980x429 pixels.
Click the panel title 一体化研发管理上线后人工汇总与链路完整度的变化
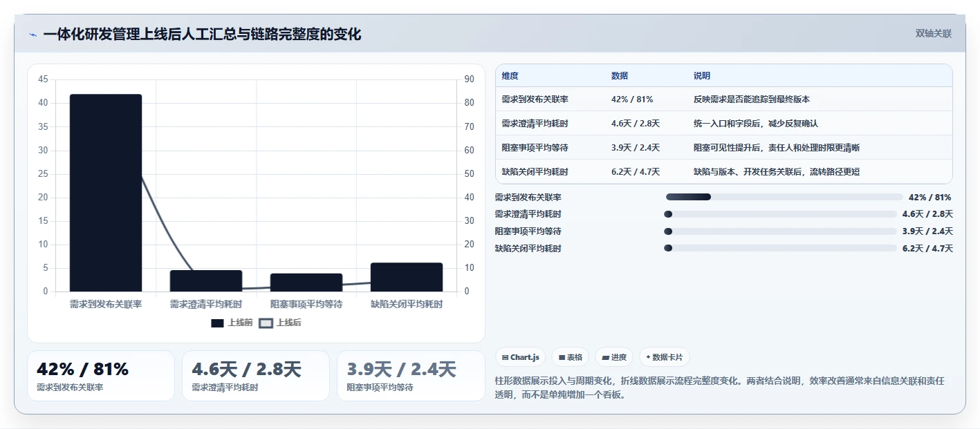pos(202,35)
